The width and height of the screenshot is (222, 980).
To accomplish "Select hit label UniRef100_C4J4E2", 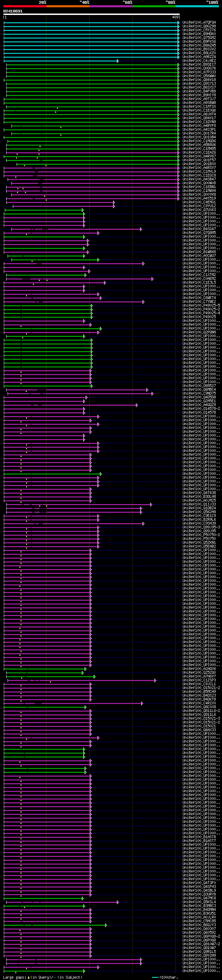I will coord(199,60).
